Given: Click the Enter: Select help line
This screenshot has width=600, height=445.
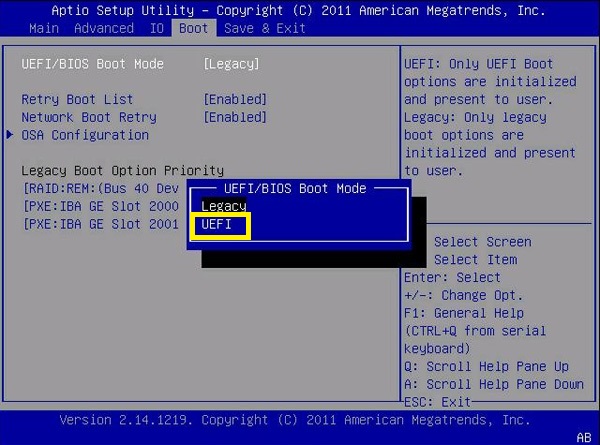Looking at the screenshot, I should click(452, 277).
